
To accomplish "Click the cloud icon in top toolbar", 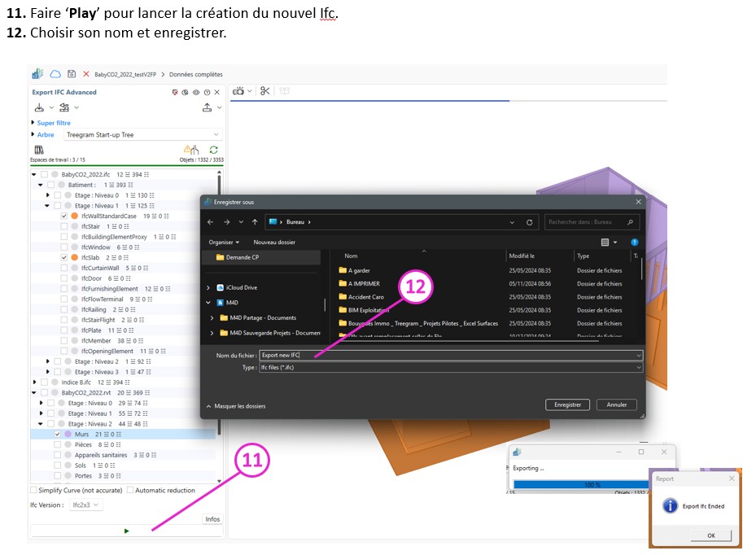I will click(x=55, y=73).
